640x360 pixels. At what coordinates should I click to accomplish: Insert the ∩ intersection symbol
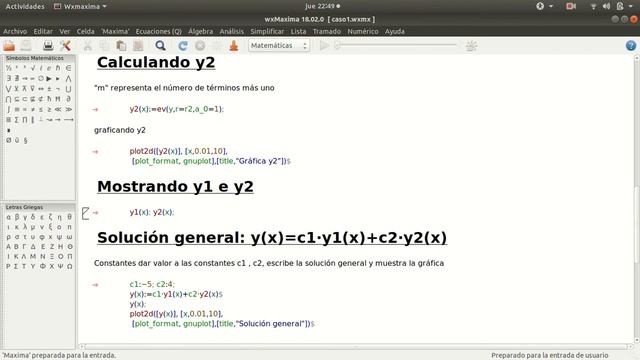pyautogui.click(x=8, y=99)
